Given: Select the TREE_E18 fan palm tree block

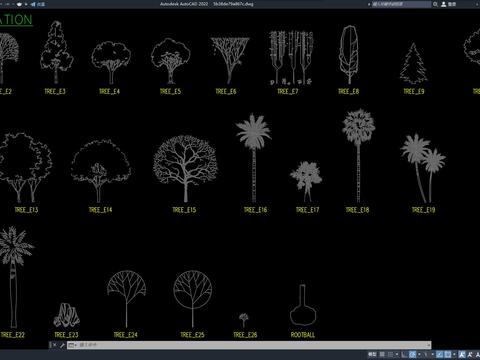Looking at the screenshot, I should [358, 156].
